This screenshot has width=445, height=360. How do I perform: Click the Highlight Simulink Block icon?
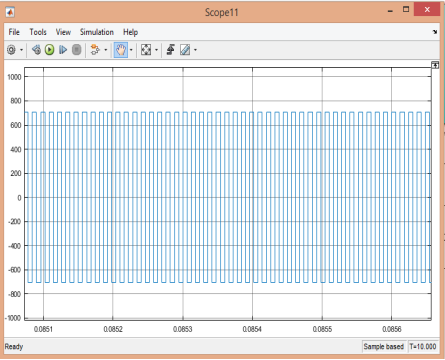coord(95,50)
